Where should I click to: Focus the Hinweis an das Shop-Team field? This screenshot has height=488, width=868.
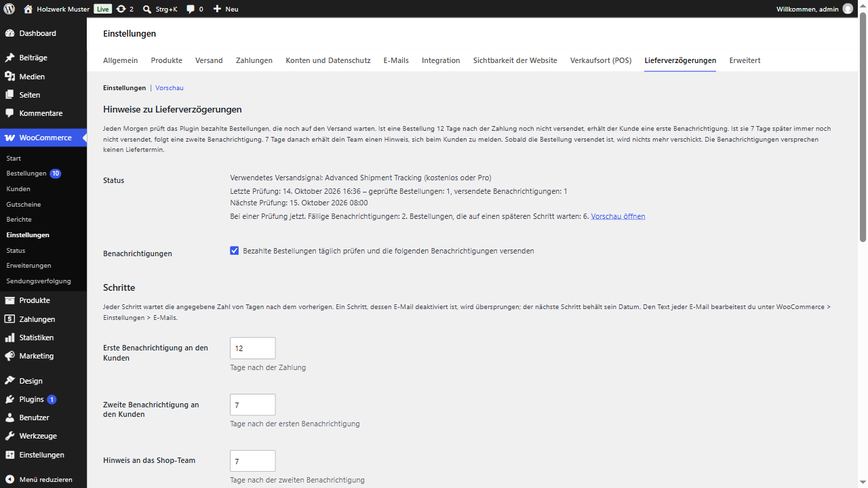[253, 461]
